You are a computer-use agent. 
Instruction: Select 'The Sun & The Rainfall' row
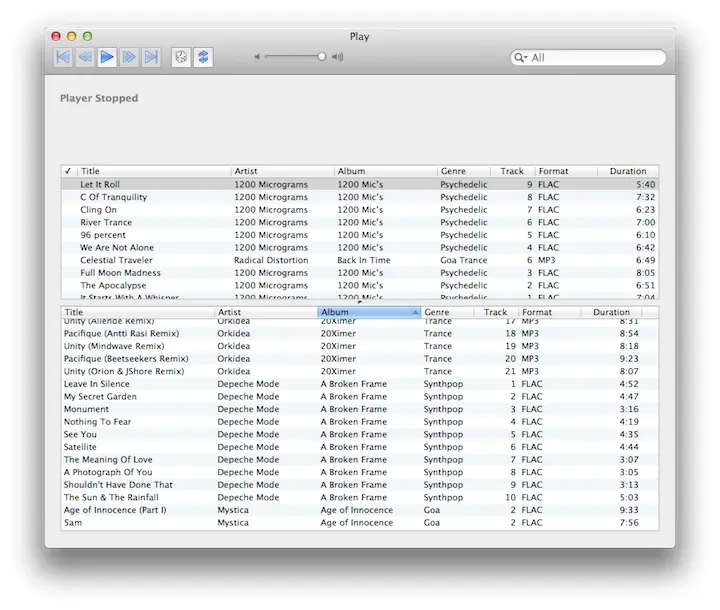[x=360, y=497]
